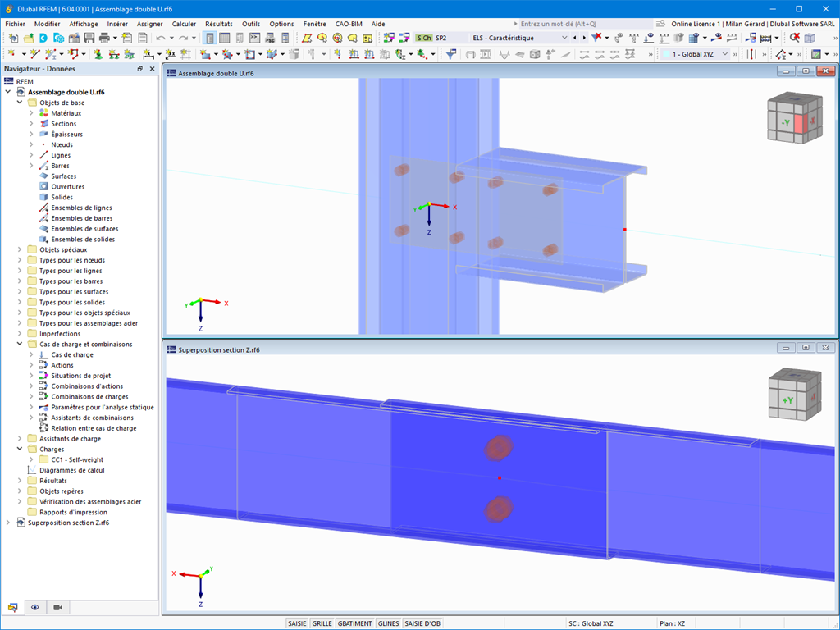The height and width of the screenshot is (630, 840).
Task: Open the Aide menu
Action: point(377,24)
